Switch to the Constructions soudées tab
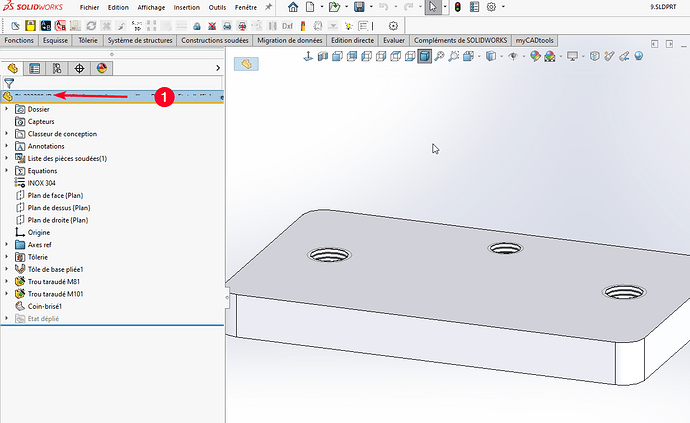690x423 pixels. pyautogui.click(x=215, y=40)
